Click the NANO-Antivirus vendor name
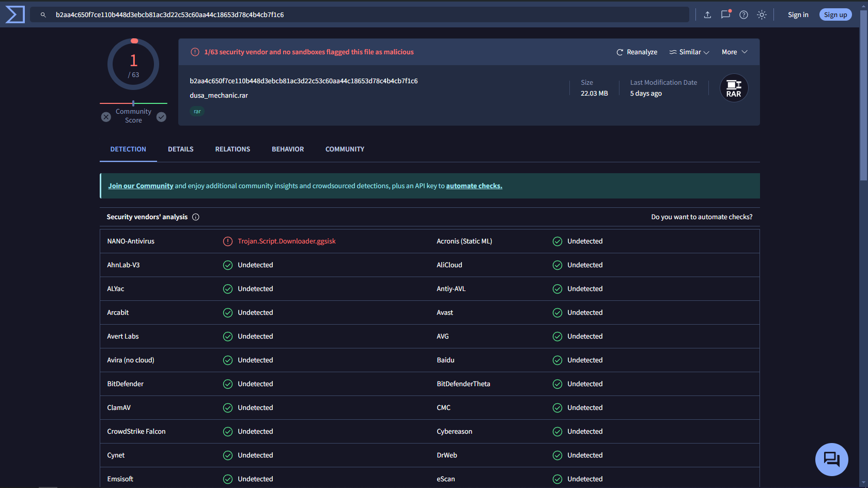 pos(131,241)
